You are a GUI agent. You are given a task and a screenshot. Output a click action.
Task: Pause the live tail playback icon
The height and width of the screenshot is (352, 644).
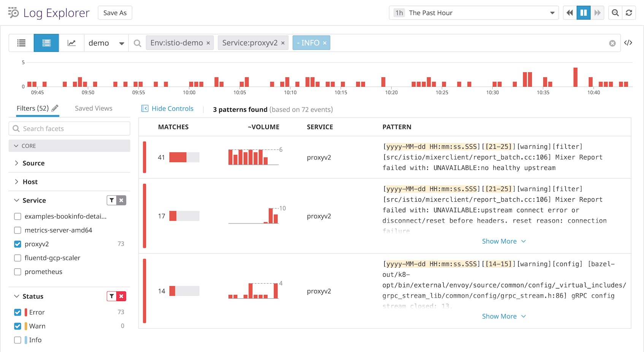pyautogui.click(x=584, y=13)
